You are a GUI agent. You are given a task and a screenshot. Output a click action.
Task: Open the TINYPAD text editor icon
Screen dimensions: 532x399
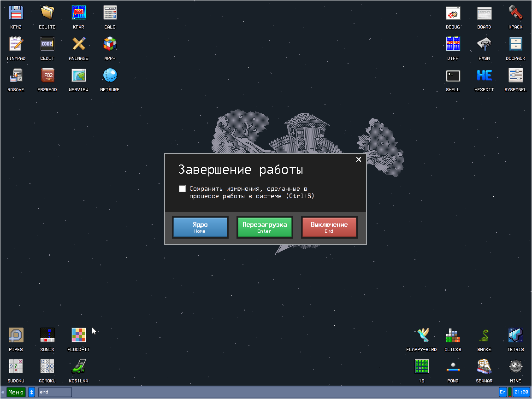tap(16, 44)
